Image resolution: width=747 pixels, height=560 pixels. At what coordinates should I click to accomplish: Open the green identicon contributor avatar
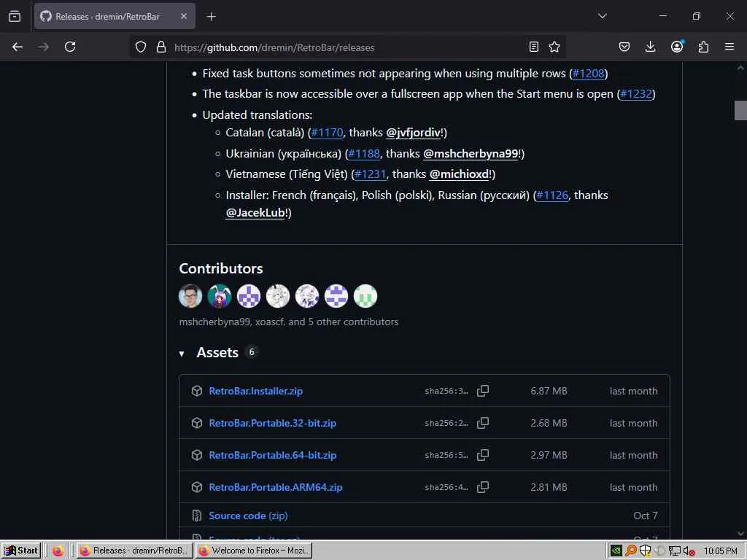pos(365,296)
